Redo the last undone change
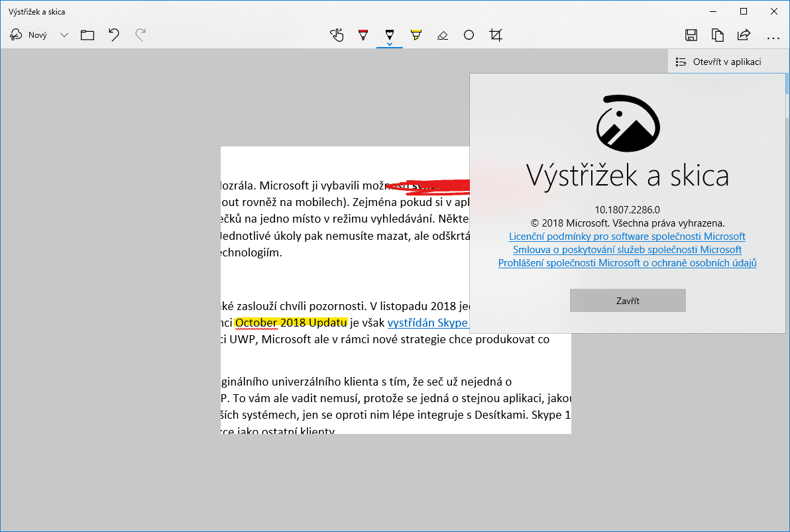The image size is (790, 532). click(140, 34)
